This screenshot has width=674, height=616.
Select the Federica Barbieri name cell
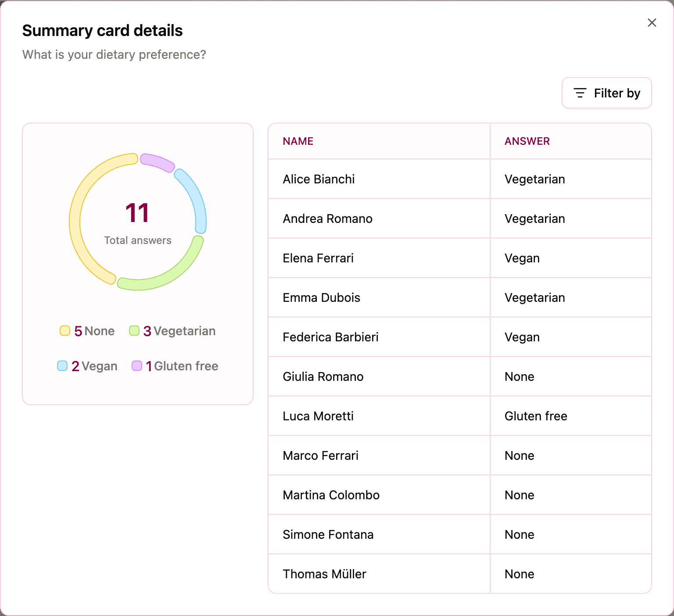pyautogui.click(x=379, y=337)
